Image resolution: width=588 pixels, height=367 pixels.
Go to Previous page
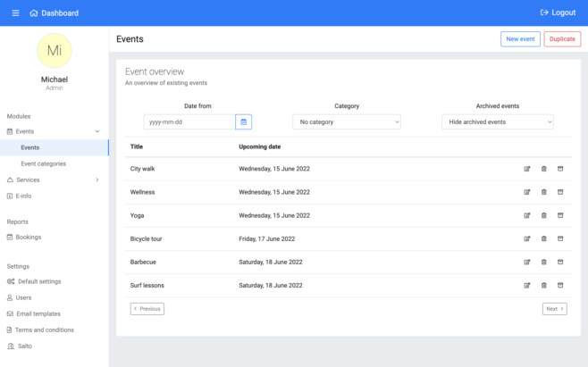pyautogui.click(x=147, y=309)
